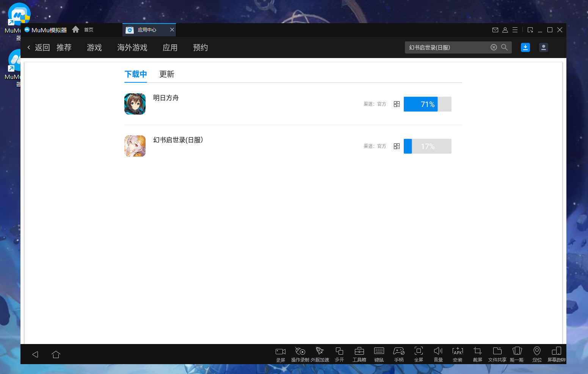Click 安装 APK install icon
The image size is (588, 374).
458,355
